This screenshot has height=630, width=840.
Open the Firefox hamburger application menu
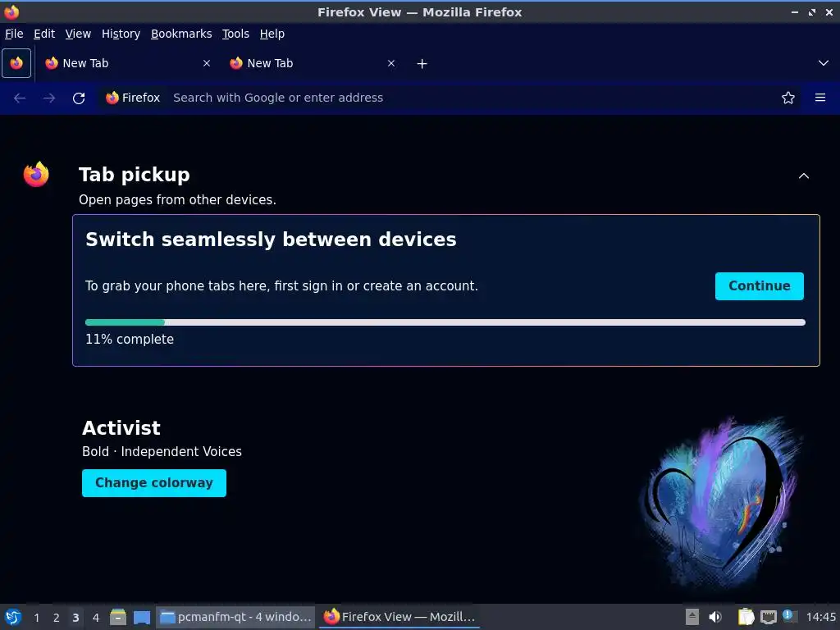(x=820, y=98)
